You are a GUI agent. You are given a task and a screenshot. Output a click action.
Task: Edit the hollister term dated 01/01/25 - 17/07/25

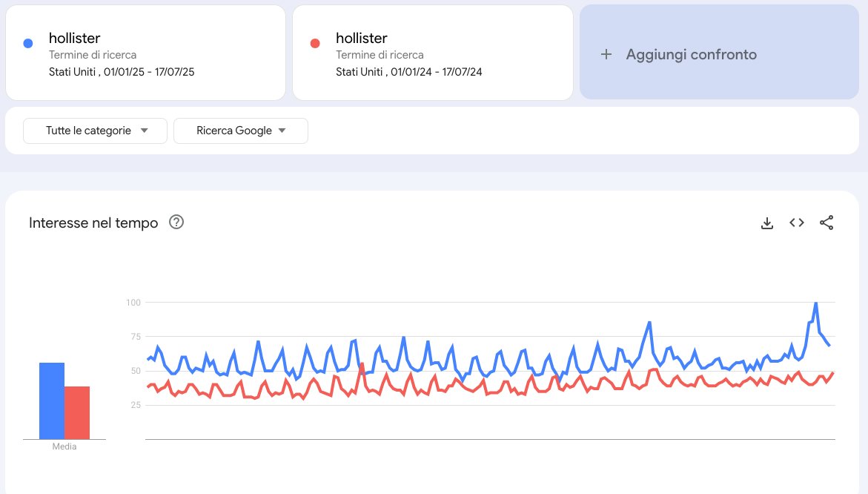coord(145,53)
